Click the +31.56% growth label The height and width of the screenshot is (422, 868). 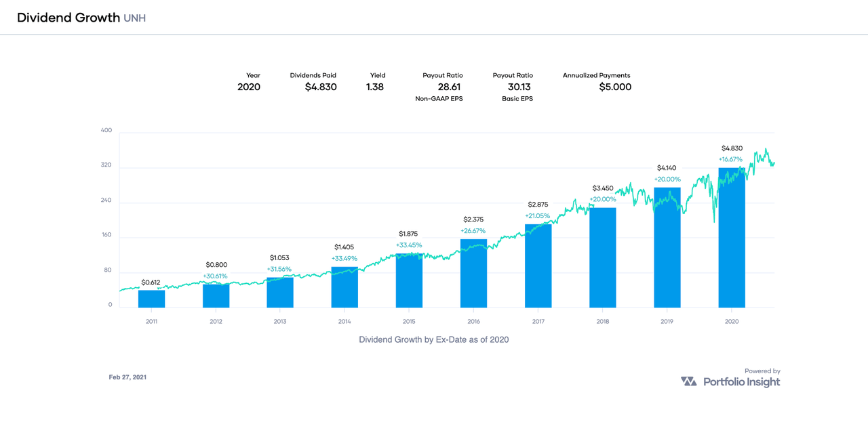point(280,269)
